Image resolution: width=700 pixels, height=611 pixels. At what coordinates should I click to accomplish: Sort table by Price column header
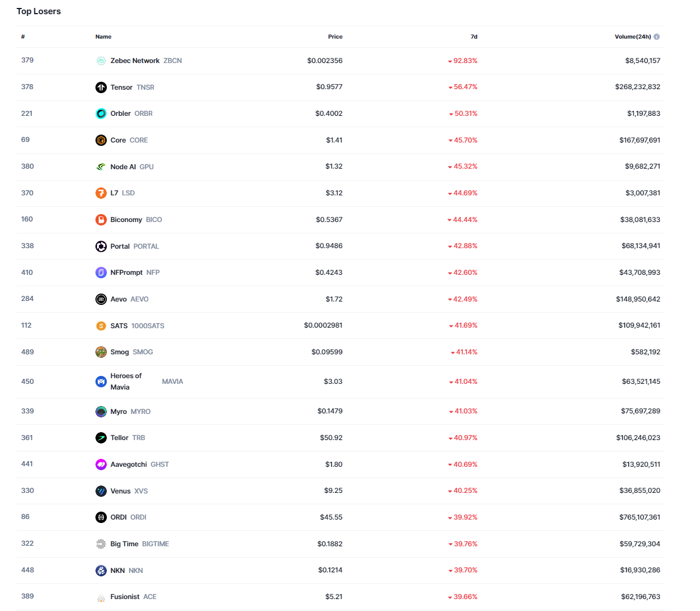pos(335,37)
